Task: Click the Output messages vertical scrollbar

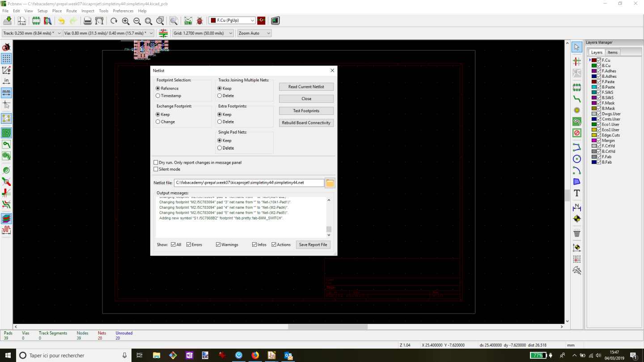Action: [329, 217]
